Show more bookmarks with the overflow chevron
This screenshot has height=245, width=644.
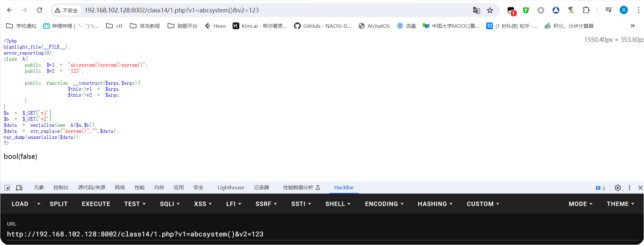point(632,26)
